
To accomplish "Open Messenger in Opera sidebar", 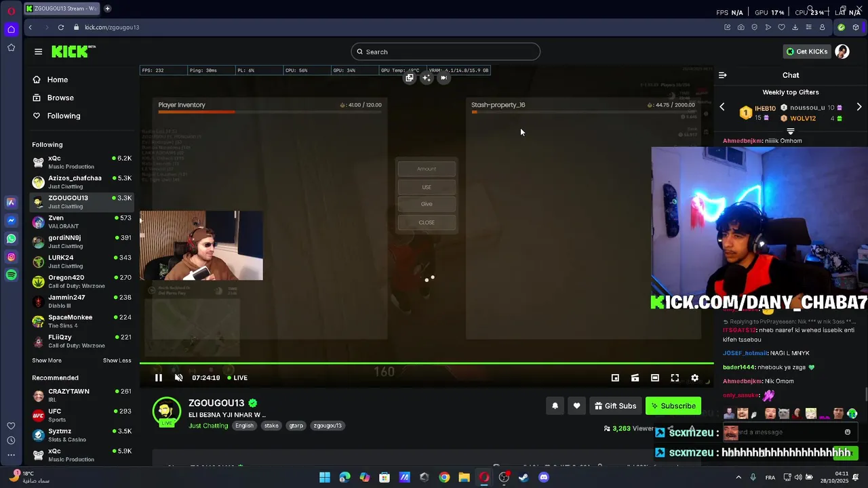I will (x=12, y=220).
